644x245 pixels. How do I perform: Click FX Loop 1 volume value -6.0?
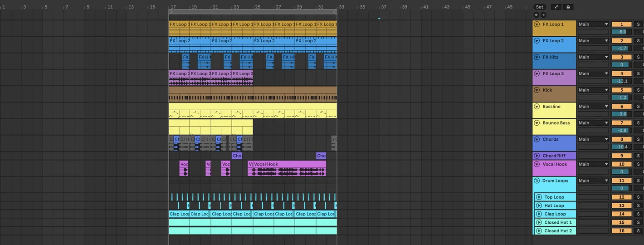(622, 32)
